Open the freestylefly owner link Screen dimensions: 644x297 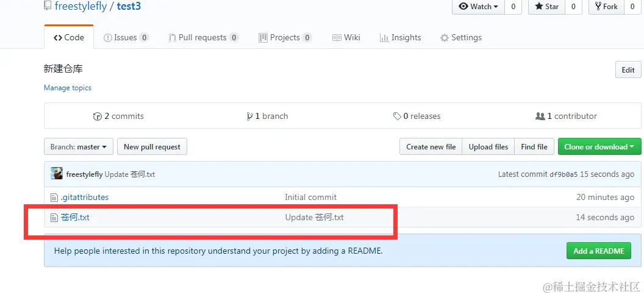coord(80,7)
